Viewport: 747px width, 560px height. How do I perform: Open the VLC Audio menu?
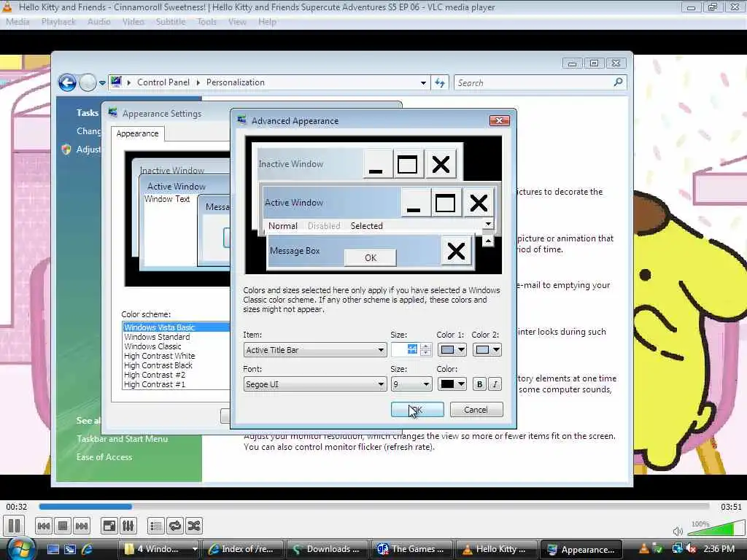(98, 22)
